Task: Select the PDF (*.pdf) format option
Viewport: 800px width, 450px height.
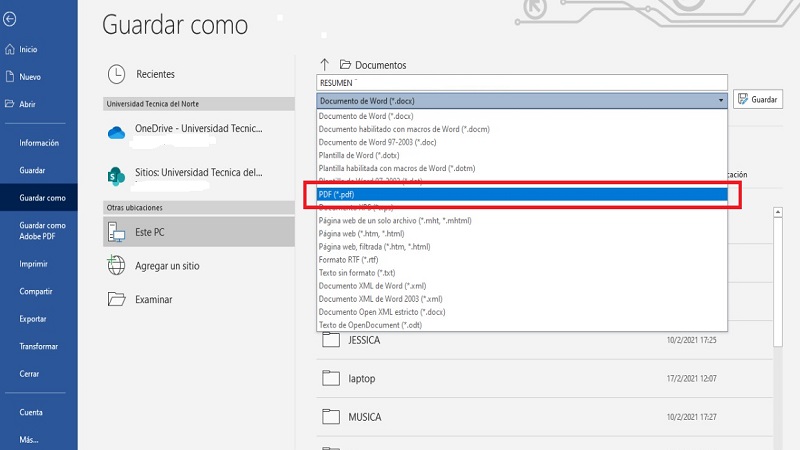Action: 521,194
